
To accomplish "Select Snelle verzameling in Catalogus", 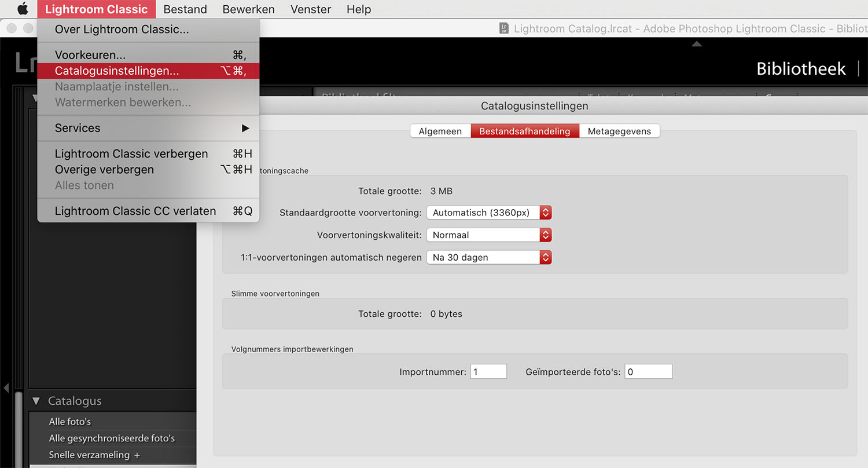I will [90, 455].
